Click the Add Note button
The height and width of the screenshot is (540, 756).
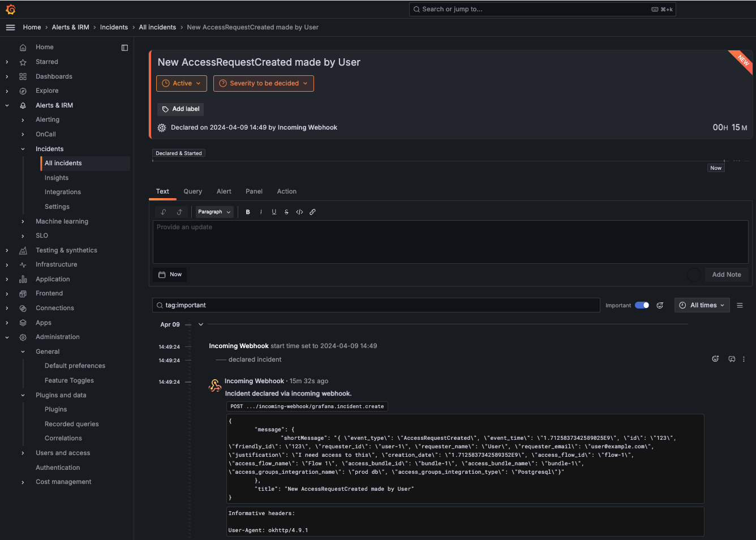[726, 275]
